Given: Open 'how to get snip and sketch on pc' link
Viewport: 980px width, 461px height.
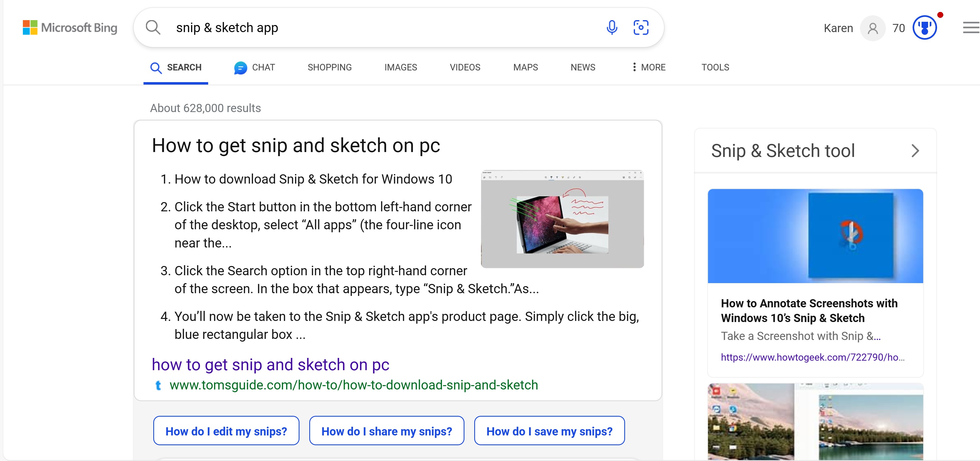Looking at the screenshot, I should pyautogui.click(x=270, y=365).
